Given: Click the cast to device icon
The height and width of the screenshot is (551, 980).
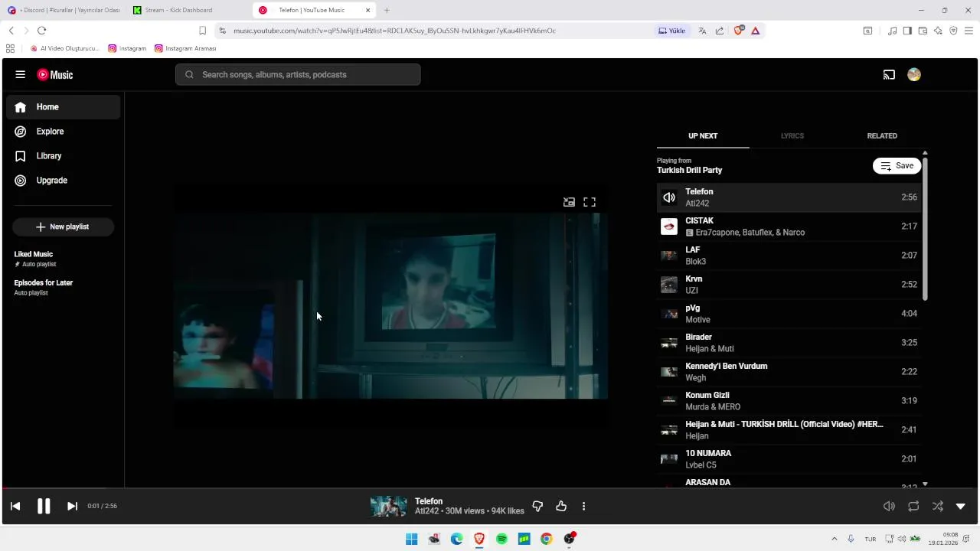Looking at the screenshot, I should pyautogui.click(x=889, y=75).
